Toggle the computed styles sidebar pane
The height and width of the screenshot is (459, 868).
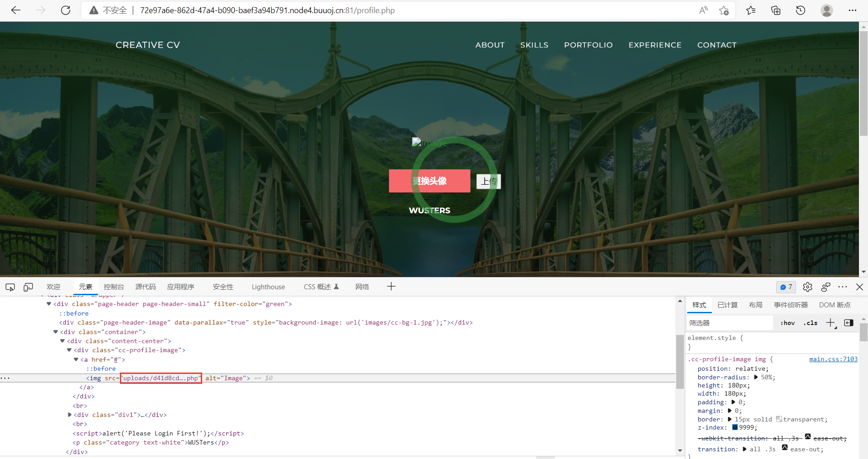click(x=849, y=323)
